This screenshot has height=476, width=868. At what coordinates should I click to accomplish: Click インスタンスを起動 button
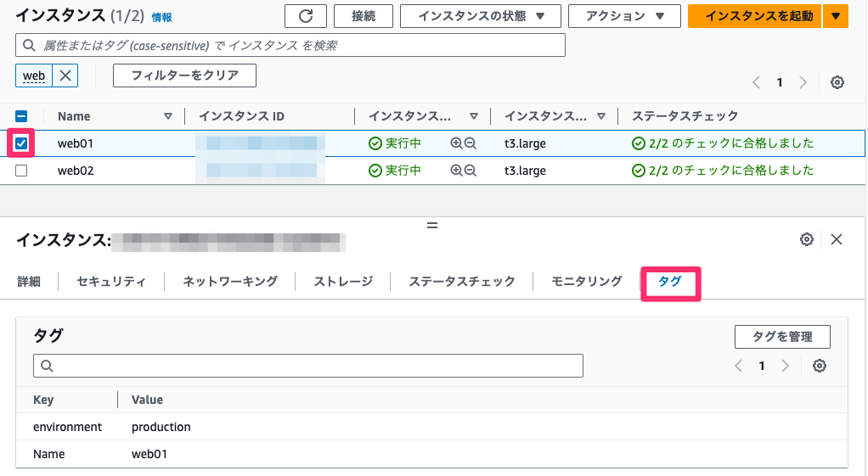[x=755, y=16]
